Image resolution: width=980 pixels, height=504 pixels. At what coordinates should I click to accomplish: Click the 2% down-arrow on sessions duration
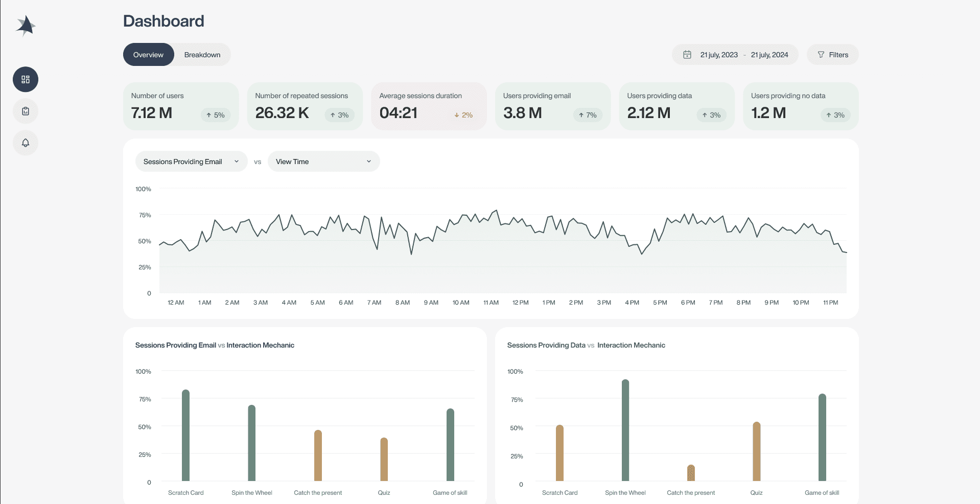click(x=463, y=115)
